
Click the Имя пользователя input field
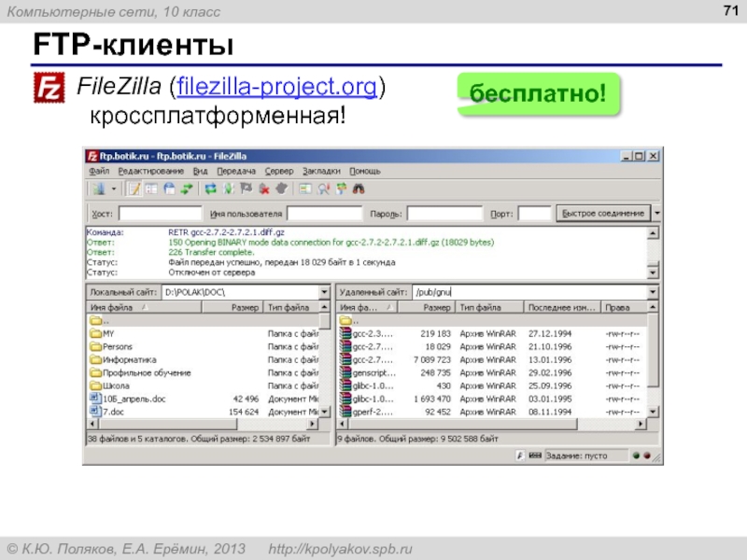(325, 214)
